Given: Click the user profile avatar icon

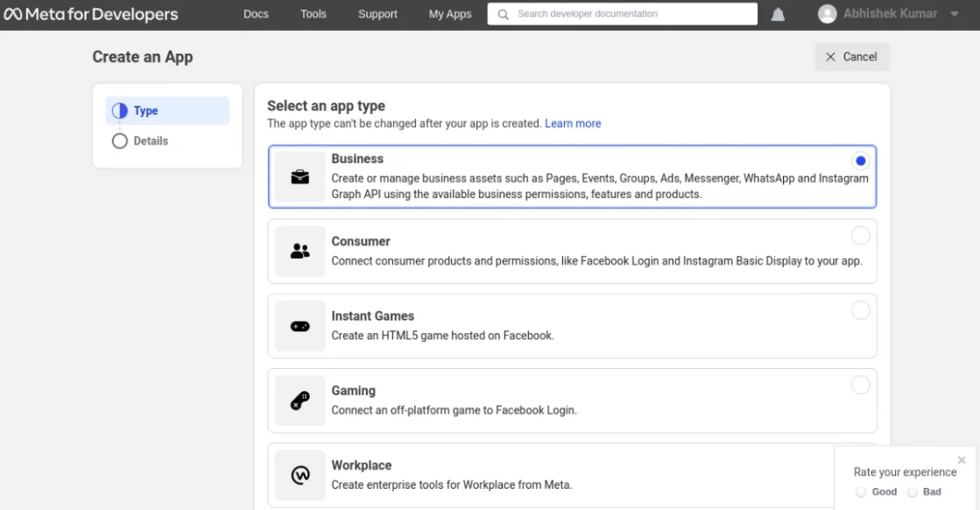Looking at the screenshot, I should click(827, 14).
